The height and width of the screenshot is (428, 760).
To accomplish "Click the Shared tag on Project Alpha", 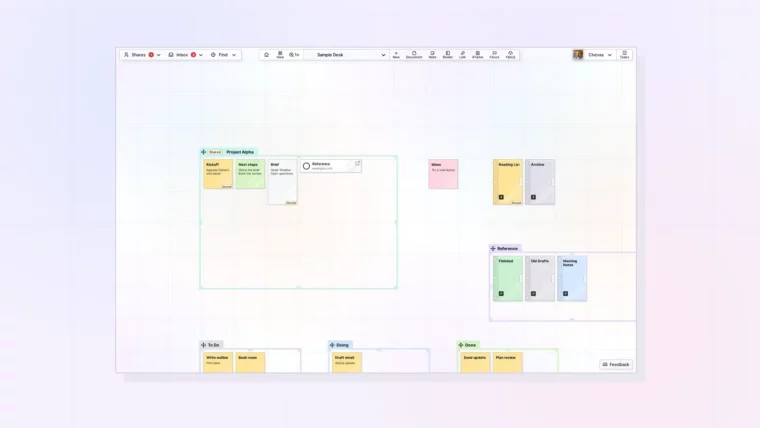I will click(x=215, y=152).
